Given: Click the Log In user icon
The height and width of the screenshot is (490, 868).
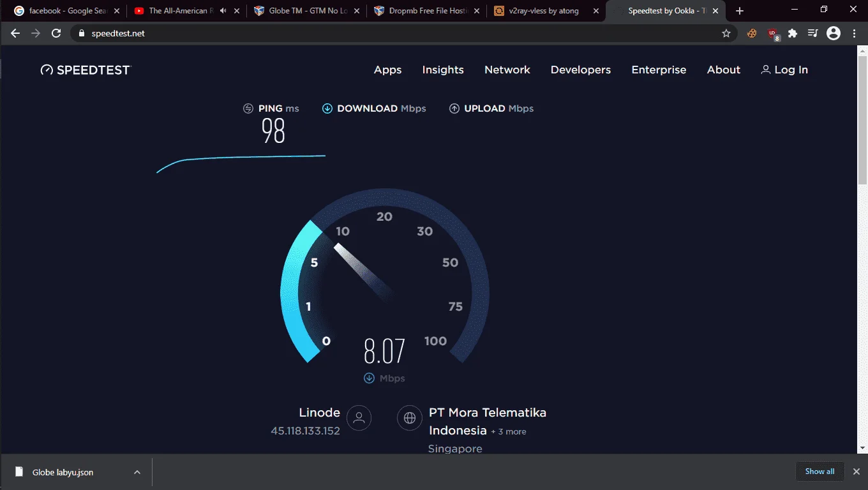Looking at the screenshot, I should coord(766,70).
